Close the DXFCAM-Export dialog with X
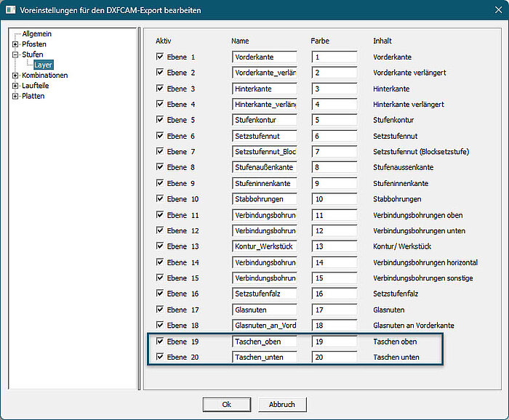The image size is (509, 420). (x=498, y=10)
